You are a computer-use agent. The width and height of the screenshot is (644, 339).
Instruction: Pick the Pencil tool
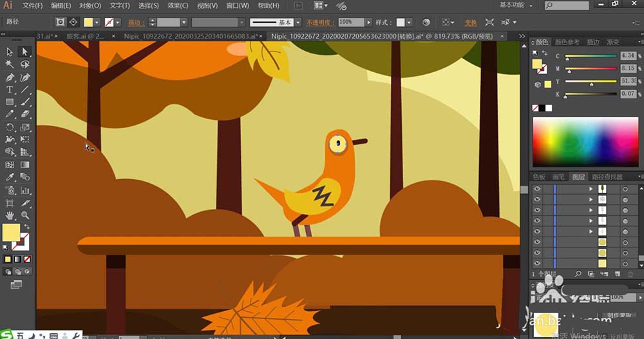10,114
